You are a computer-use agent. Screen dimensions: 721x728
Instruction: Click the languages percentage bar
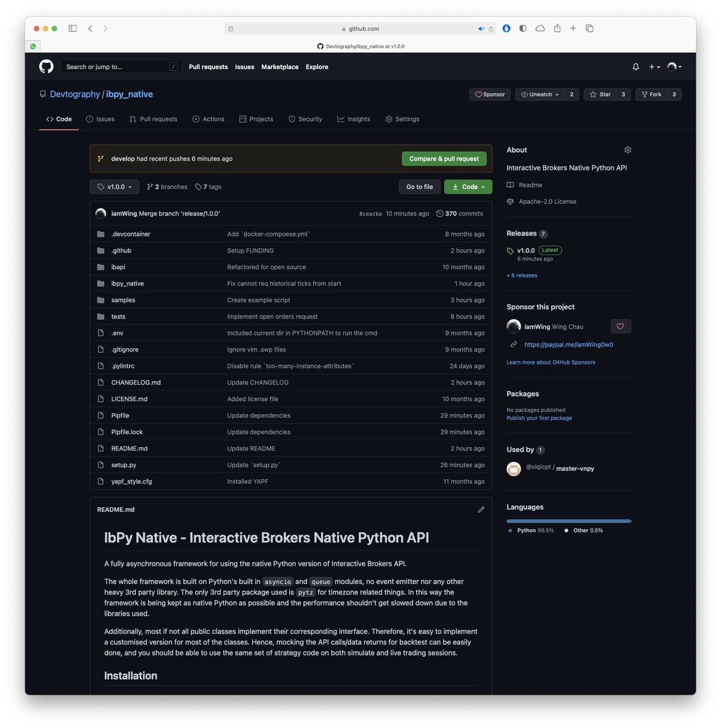point(569,521)
